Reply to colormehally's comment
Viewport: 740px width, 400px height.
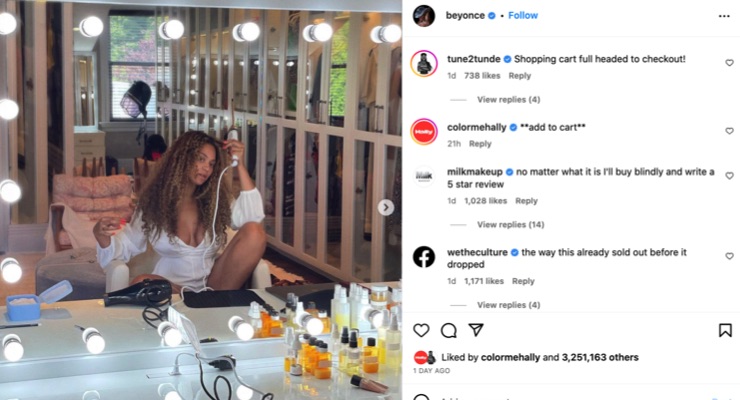[x=480, y=144]
